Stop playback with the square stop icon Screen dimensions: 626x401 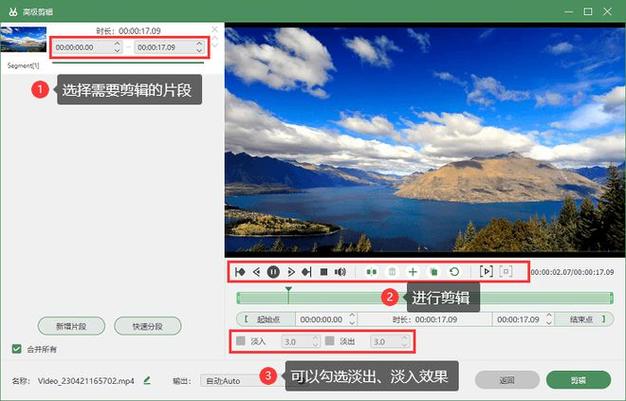tap(324, 272)
